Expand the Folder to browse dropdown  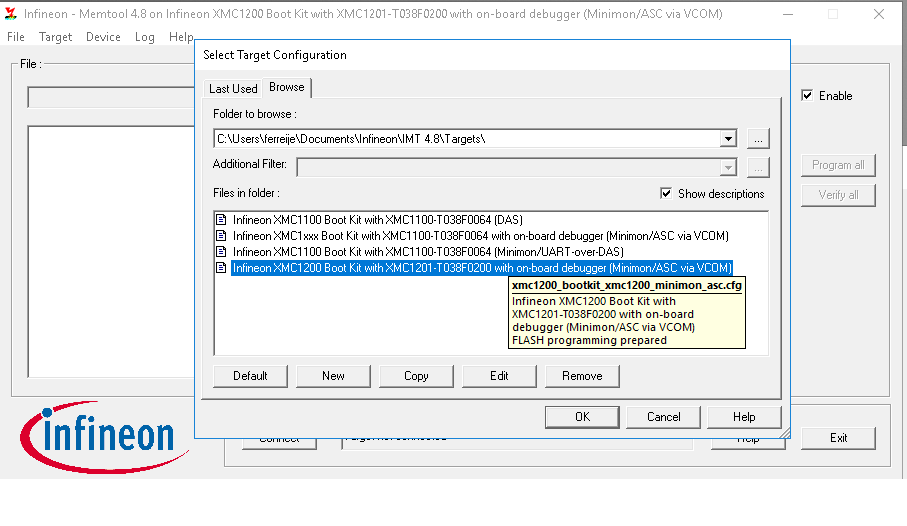[728, 139]
